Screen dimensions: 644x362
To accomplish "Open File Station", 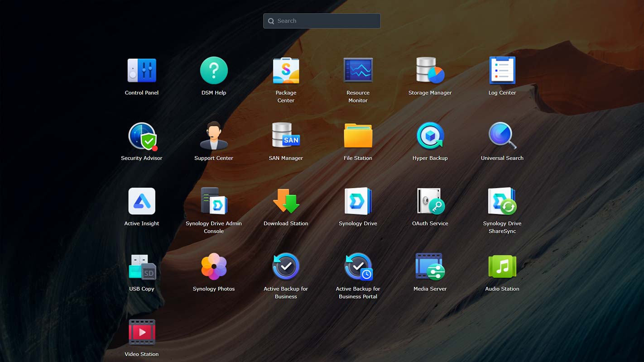I will [x=358, y=136].
